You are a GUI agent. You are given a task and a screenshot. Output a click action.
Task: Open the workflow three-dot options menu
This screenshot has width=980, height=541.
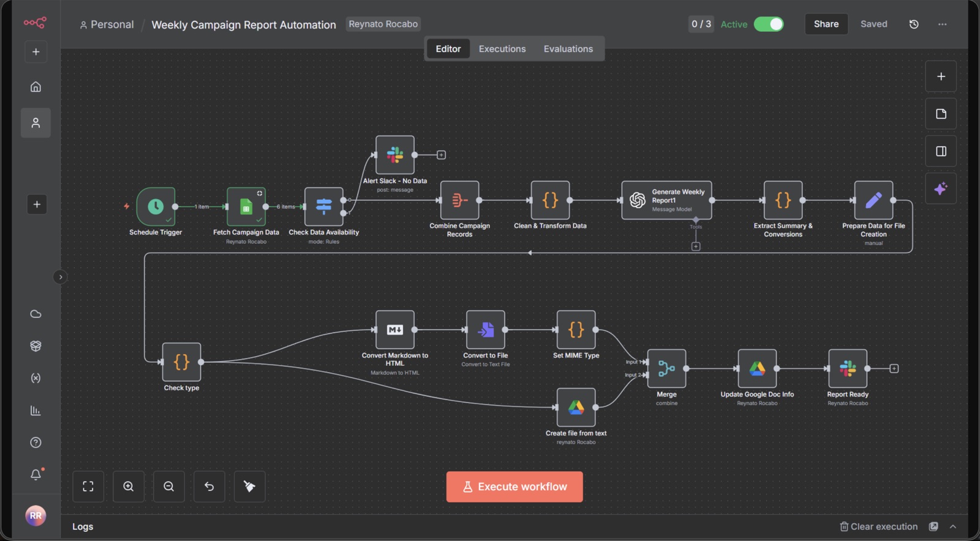click(943, 24)
